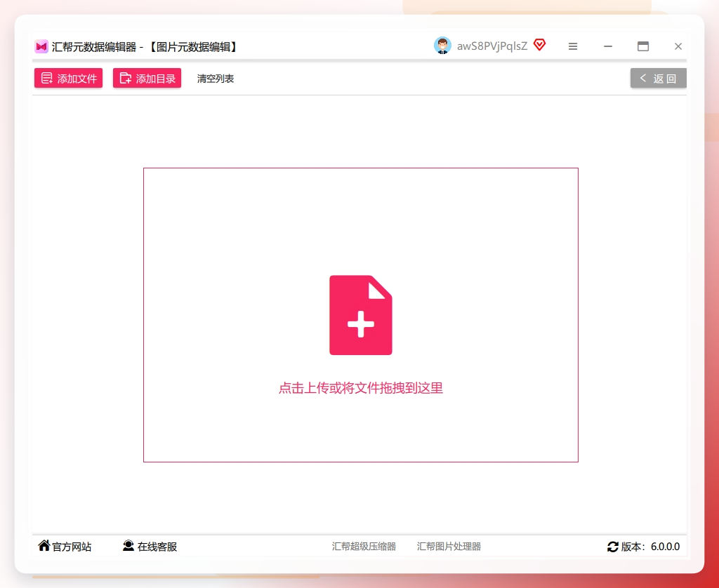The height and width of the screenshot is (588, 719).
Task: Click the 版本: 6.0.0.0 text
Action: (x=650, y=547)
